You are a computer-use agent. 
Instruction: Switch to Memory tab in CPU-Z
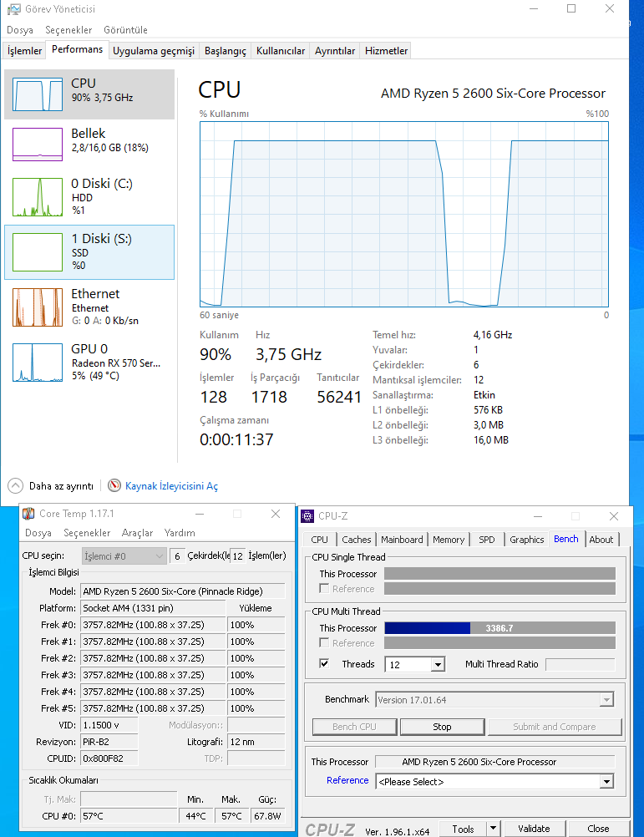pyautogui.click(x=449, y=540)
